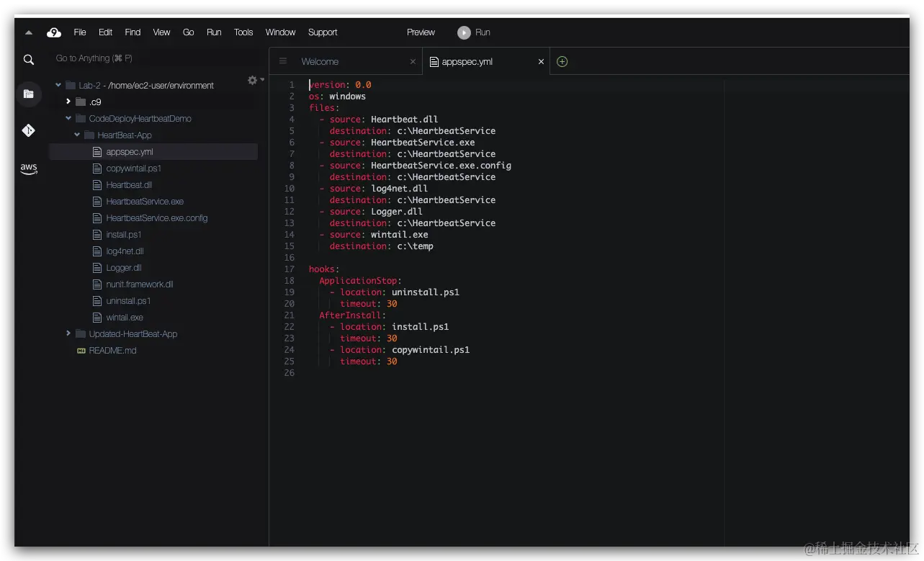Click the Logger.dll file icon
Viewport: 924px width, 561px height.
pos(98,268)
